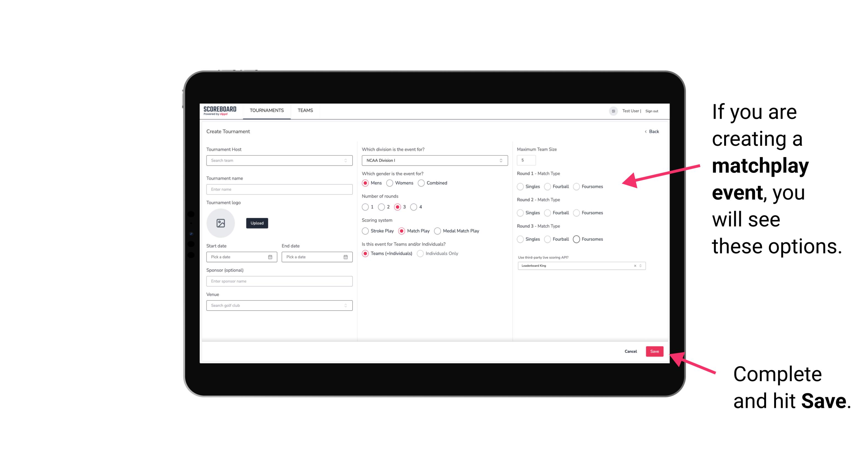
Task: Expand the Venue golf club dropdown
Action: tap(345, 305)
